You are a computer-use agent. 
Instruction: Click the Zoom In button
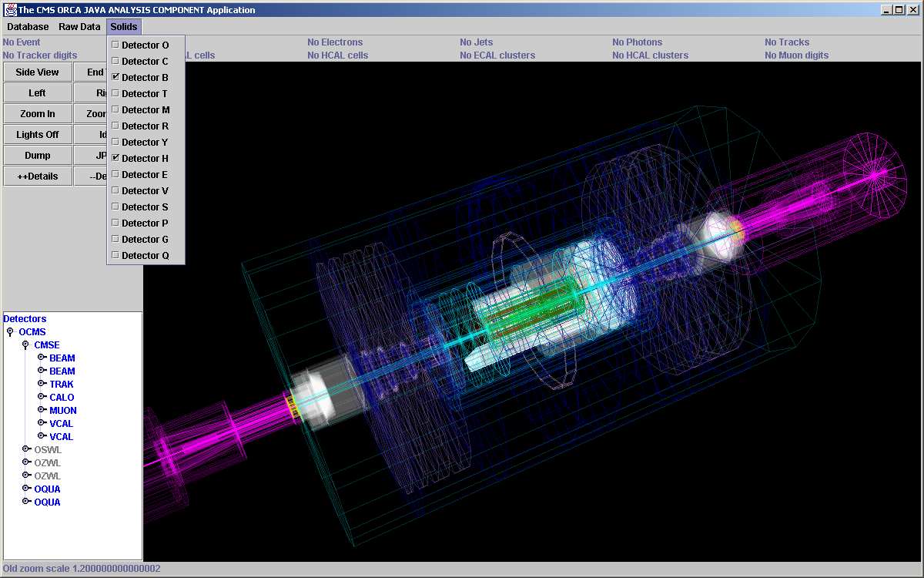[x=38, y=113]
